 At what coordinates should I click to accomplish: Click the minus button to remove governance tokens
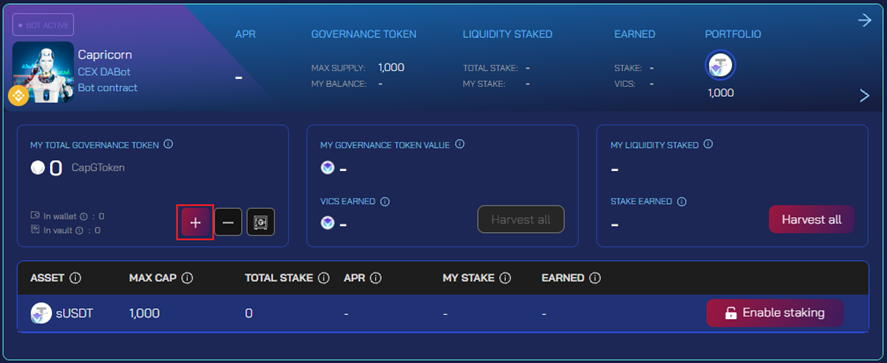(228, 223)
